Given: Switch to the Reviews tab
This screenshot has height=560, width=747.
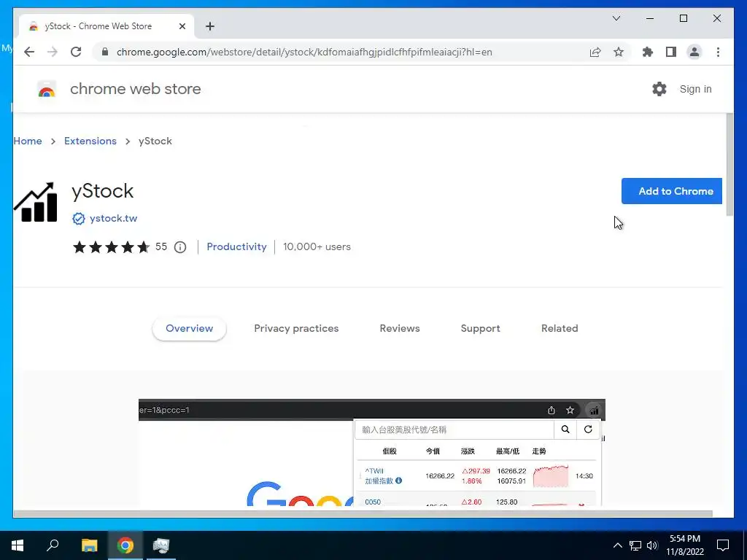Looking at the screenshot, I should click(400, 329).
